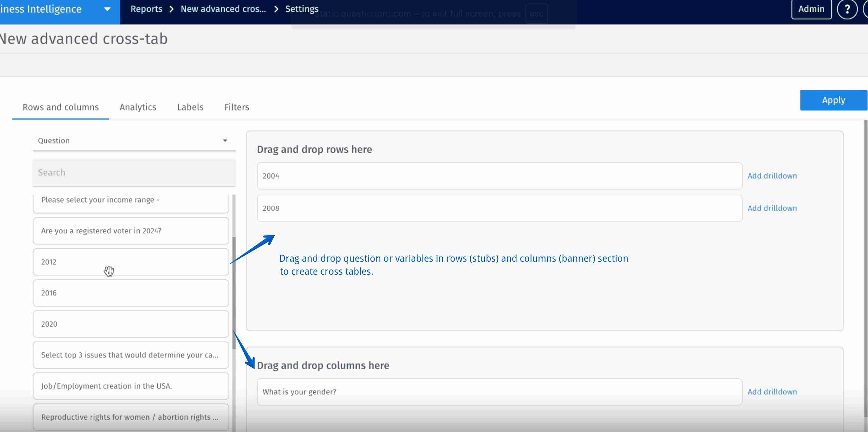Open the Business Intelligence dropdown arrow
Image resolution: width=868 pixels, height=432 pixels.
point(107,9)
